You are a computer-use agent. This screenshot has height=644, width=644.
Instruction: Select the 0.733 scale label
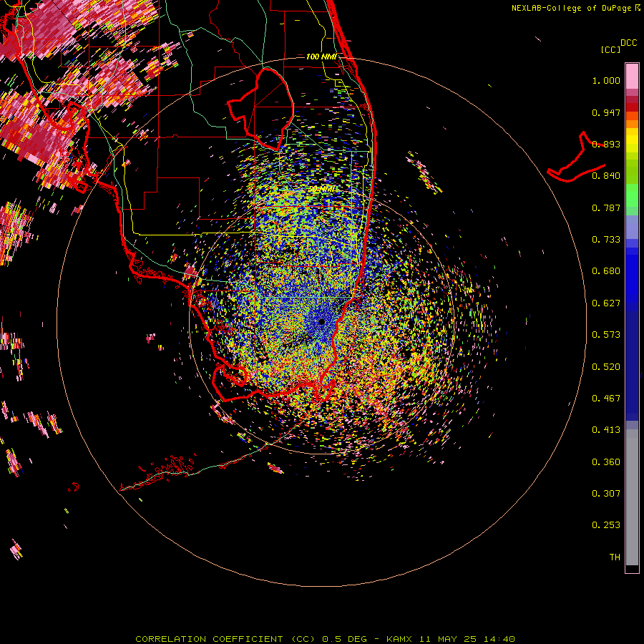coord(606,240)
